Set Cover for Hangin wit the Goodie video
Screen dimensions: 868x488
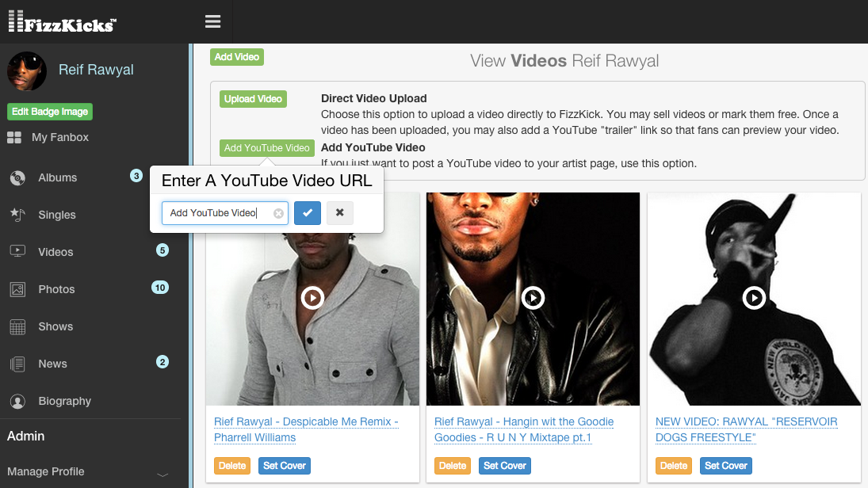pos(505,466)
